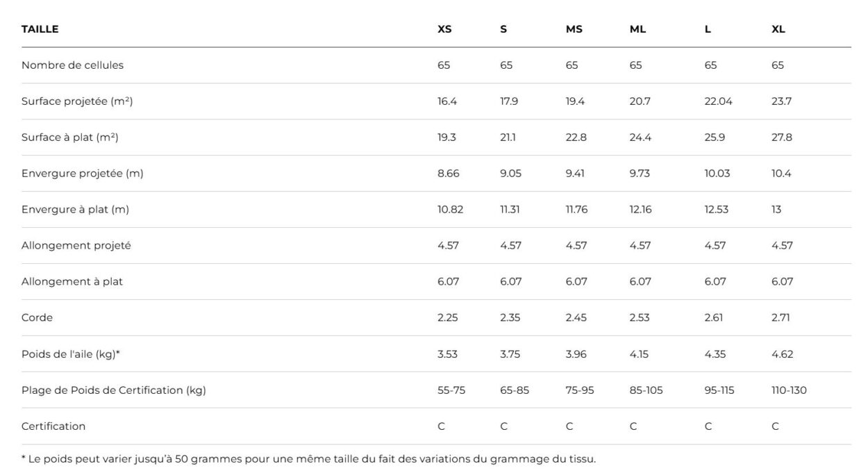Click the 27.8 flat surface value
Image resolution: width=868 pixels, height=475 pixels.
(x=781, y=137)
